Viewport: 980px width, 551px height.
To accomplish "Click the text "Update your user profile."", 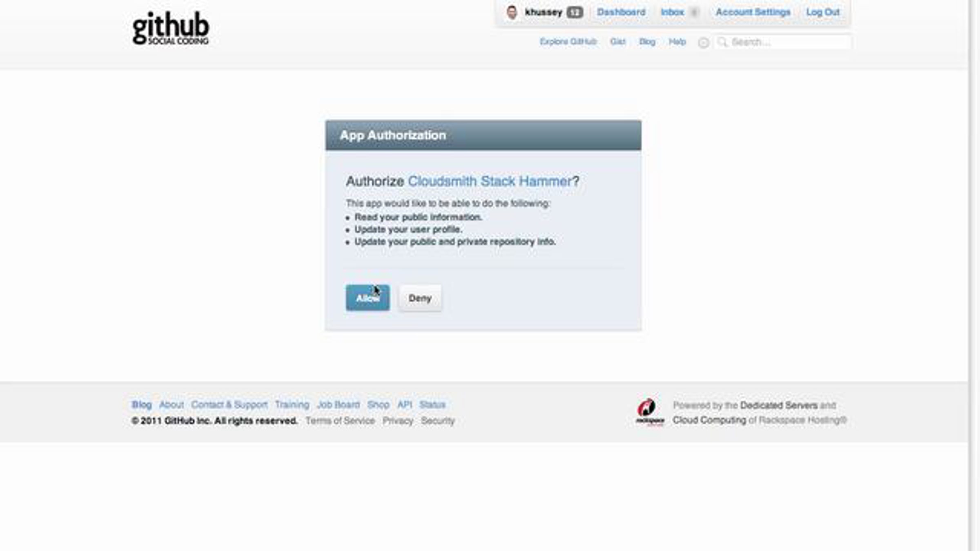I will pos(408,229).
